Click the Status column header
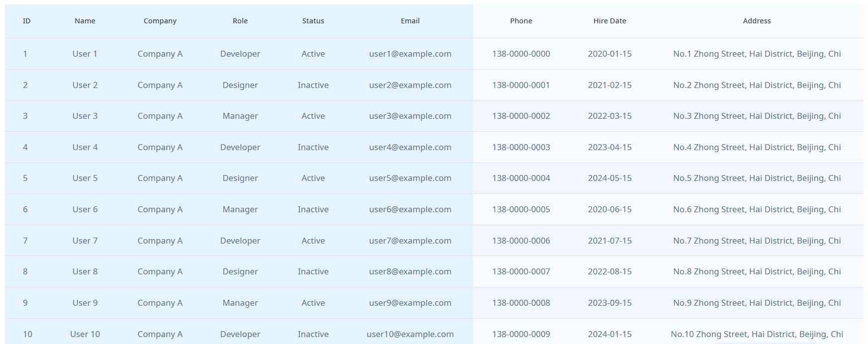The width and height of the screenshot is (868, 344). point(313,21)
